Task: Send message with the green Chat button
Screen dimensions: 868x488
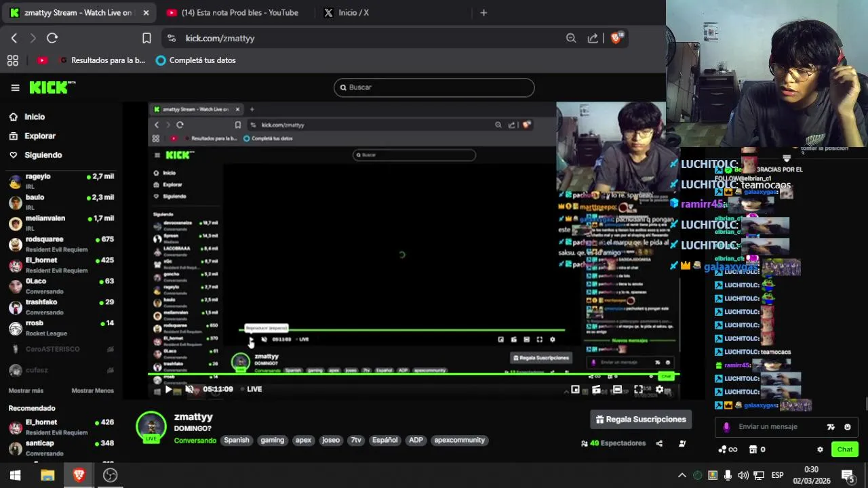Action: point(845,449)
